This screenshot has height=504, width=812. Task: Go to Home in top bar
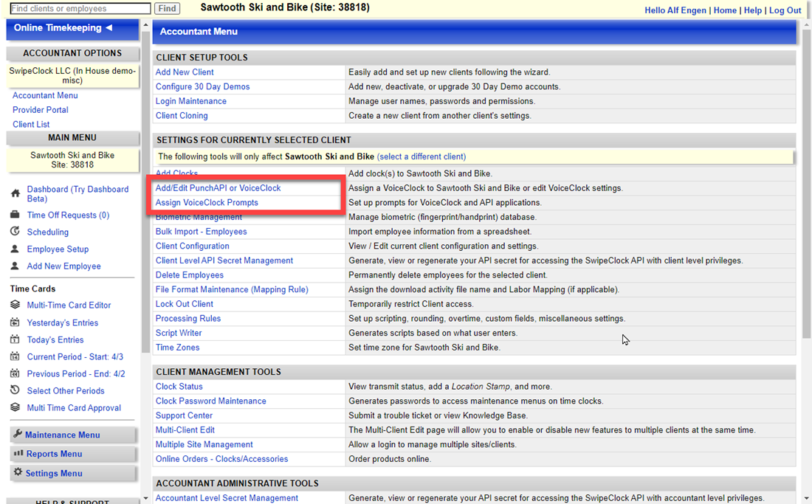pyautogui.click(x=725, y=10)
